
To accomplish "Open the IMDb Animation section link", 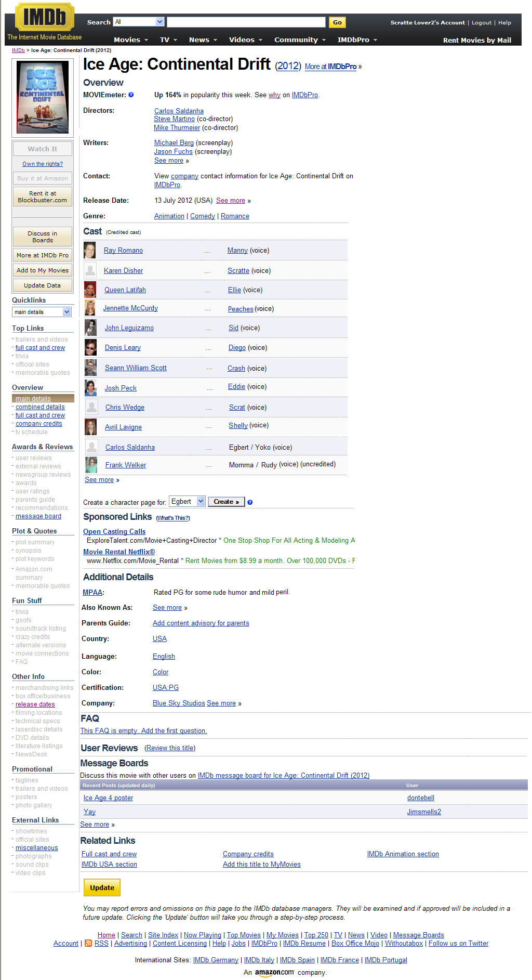I will (x=403, y=854).
